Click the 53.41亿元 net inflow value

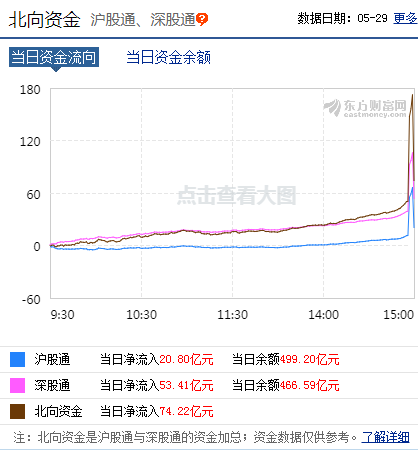point(186,386)
